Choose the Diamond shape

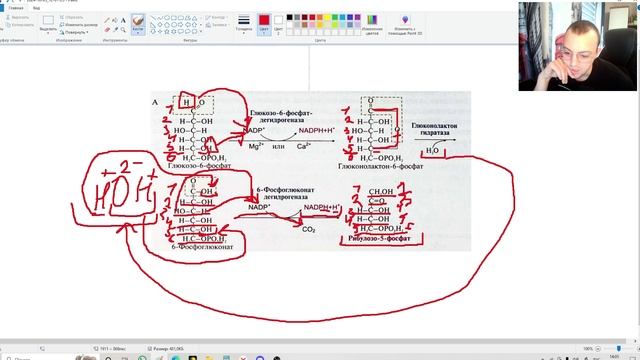[160, 25]
